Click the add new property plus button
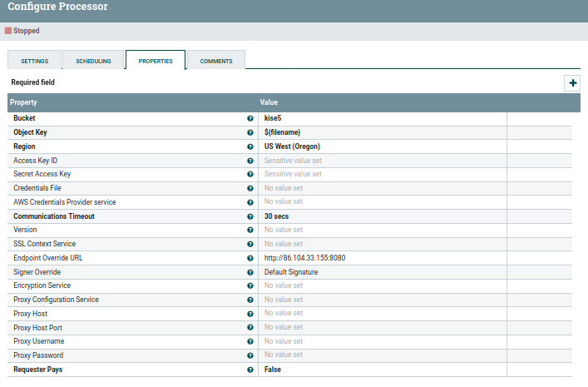 572,83
